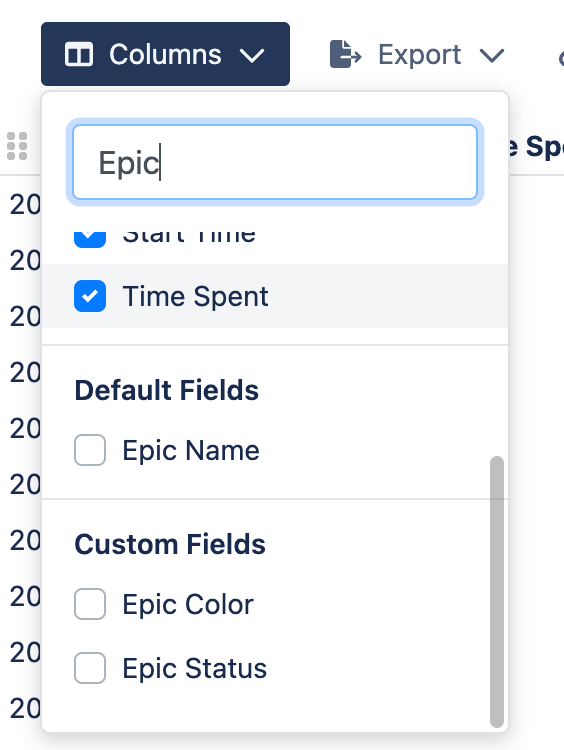Select the Time Spent list entry label
This screenshot has height=750, width=564.
pyautogui.click(x=195, y=297)
